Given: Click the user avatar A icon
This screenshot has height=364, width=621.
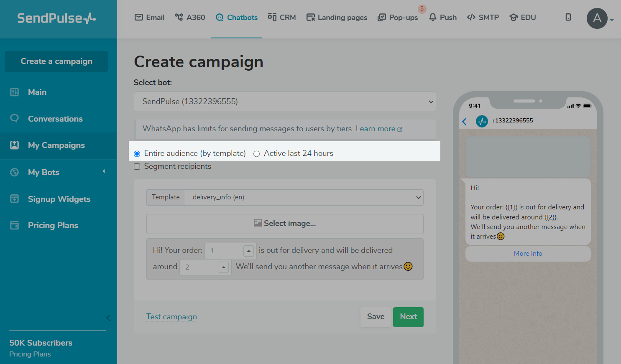Looking at the screenshot, I should (597, 18).
